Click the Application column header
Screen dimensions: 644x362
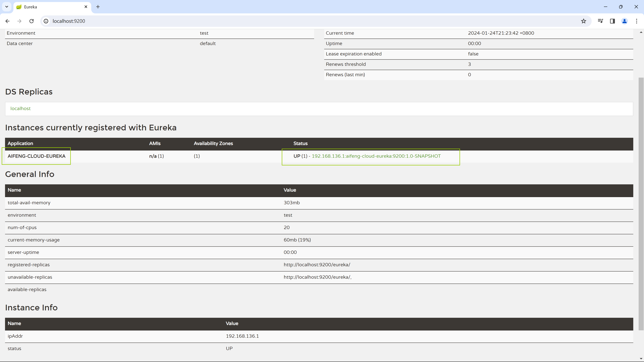20,143
